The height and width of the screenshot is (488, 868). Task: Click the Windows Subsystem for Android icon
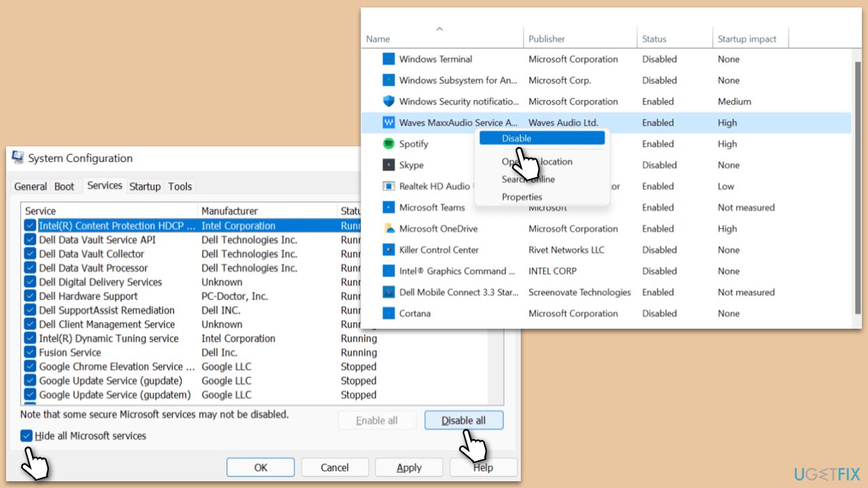[x=389, y=80]
